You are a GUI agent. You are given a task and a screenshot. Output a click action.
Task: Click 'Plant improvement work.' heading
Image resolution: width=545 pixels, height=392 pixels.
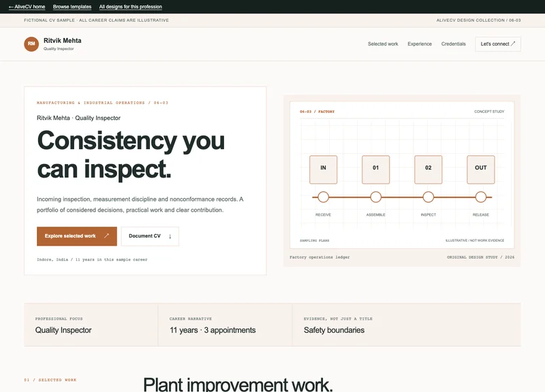[238, 385]
